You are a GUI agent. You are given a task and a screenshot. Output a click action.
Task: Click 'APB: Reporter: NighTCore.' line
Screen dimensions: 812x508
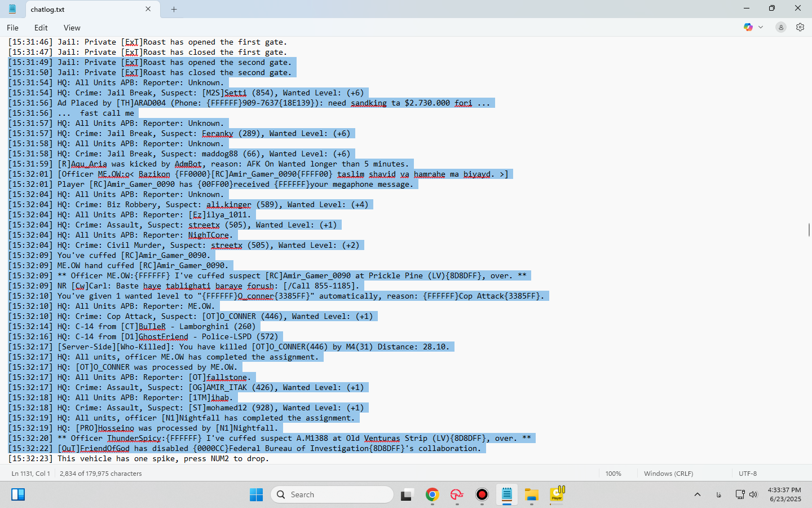(121, 235)
